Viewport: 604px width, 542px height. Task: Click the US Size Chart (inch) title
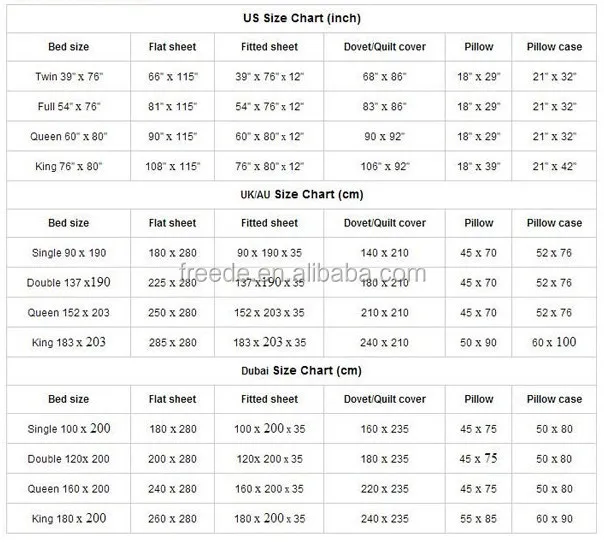pos(302,18)
